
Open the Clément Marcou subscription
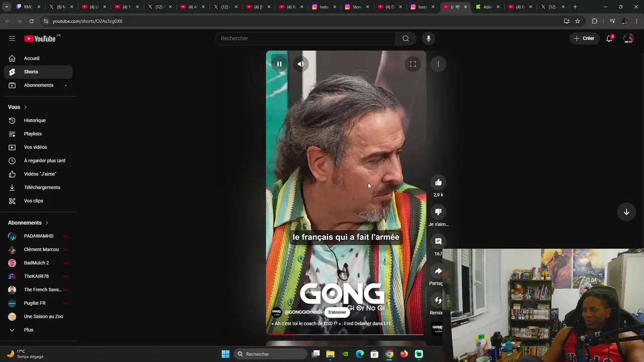coord(38,249)
